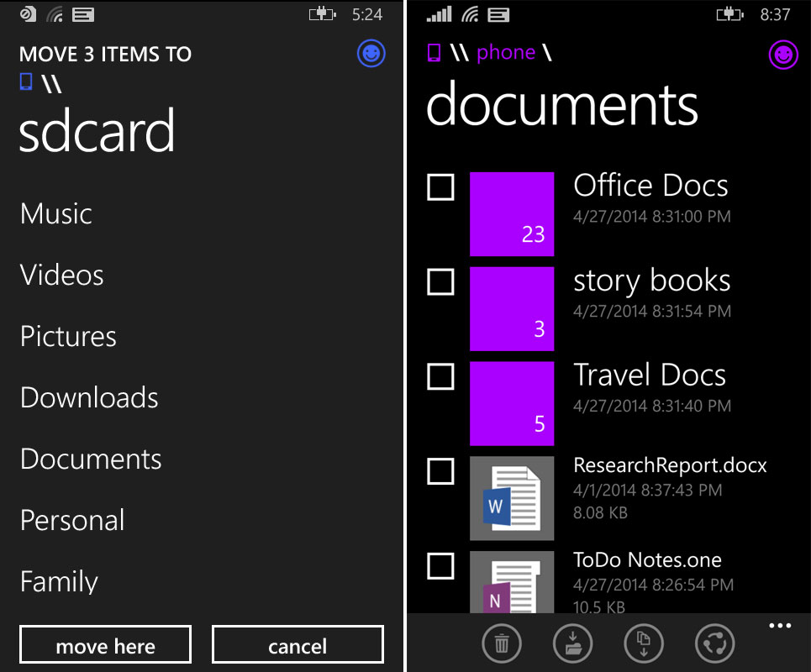Image resolution: width=811 pixels, height=672 pixels.
Task: Tap the cancel button
Action: pyautogui.click(x=298, y=644)
